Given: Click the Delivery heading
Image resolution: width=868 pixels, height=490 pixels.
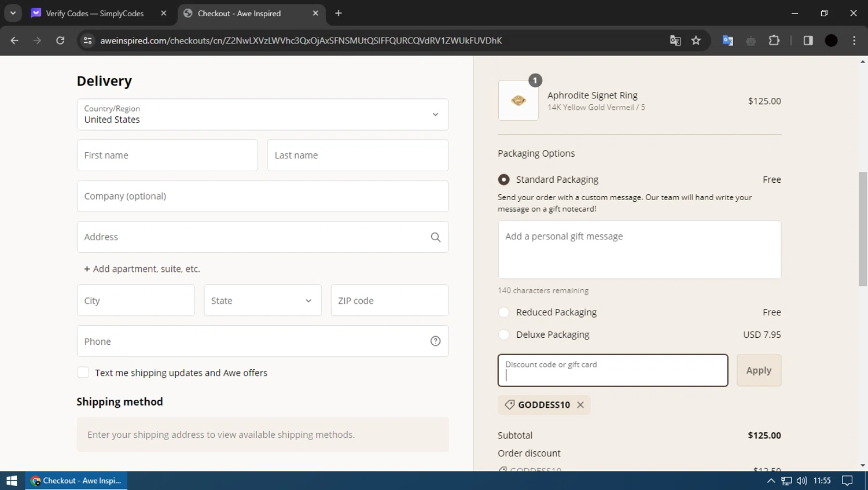Looking at the screenshot, I should (104, 81).
